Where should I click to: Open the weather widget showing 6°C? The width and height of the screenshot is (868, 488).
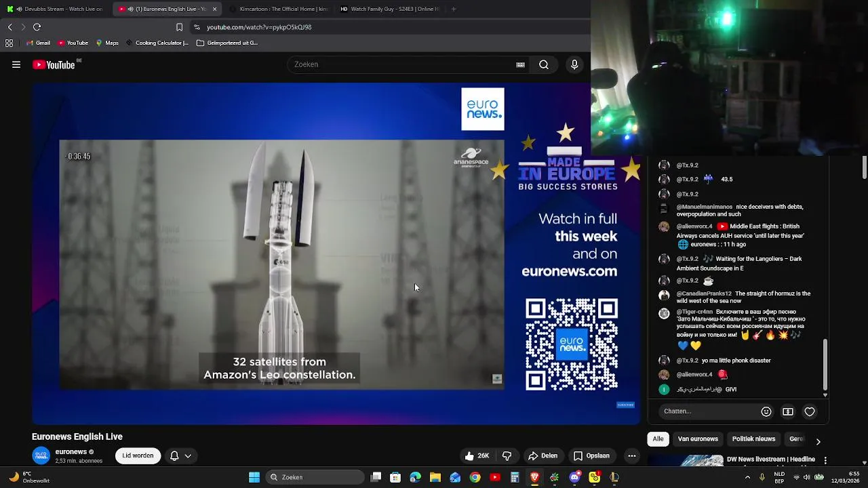pos(28,477)
